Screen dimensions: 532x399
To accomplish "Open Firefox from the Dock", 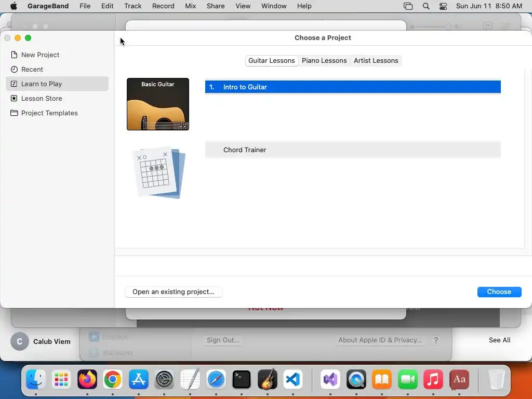I will click(x=87, y=379).
